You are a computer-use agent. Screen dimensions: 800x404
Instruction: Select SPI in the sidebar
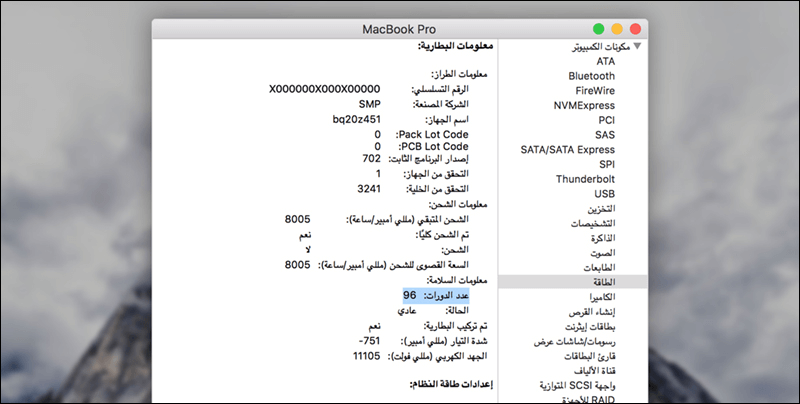click(x=607, y=165)
